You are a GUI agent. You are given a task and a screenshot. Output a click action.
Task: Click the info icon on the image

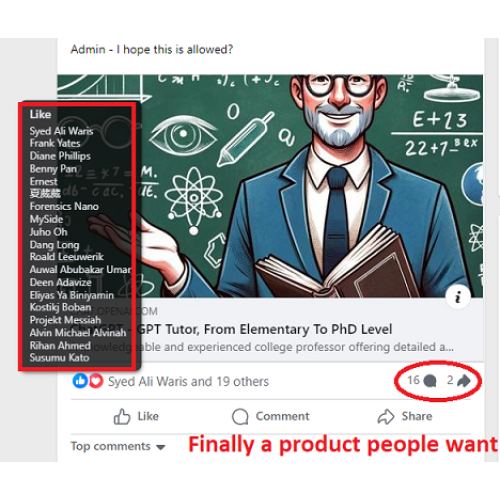(x=458, y=296)
